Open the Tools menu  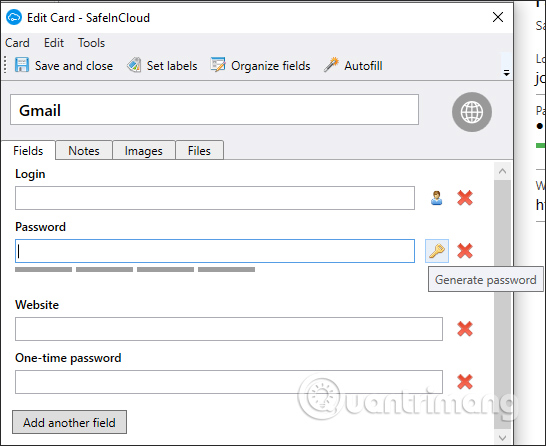point(91,43)
